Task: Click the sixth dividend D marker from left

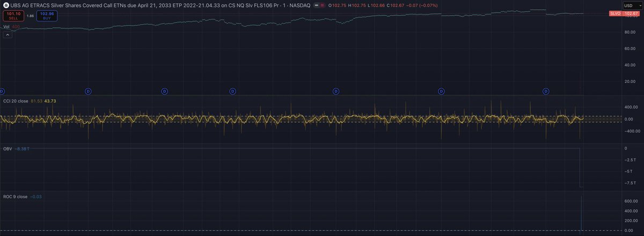Action: point(441,91)
